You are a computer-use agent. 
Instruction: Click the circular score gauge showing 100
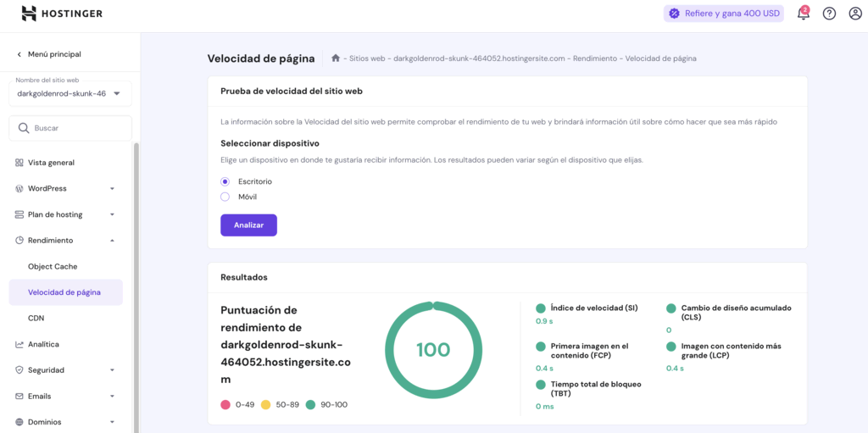[x=433, y=350]
